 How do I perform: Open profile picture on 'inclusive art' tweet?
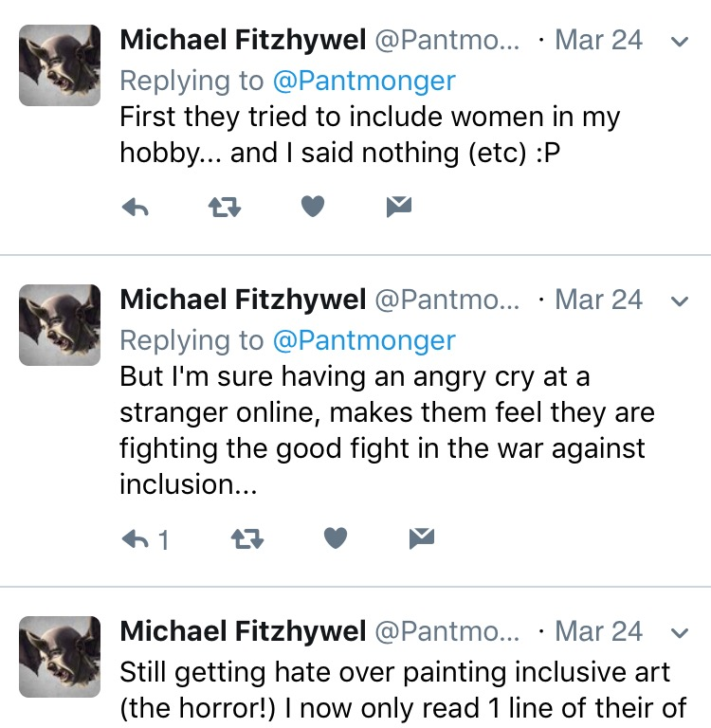tap(60, 656)
